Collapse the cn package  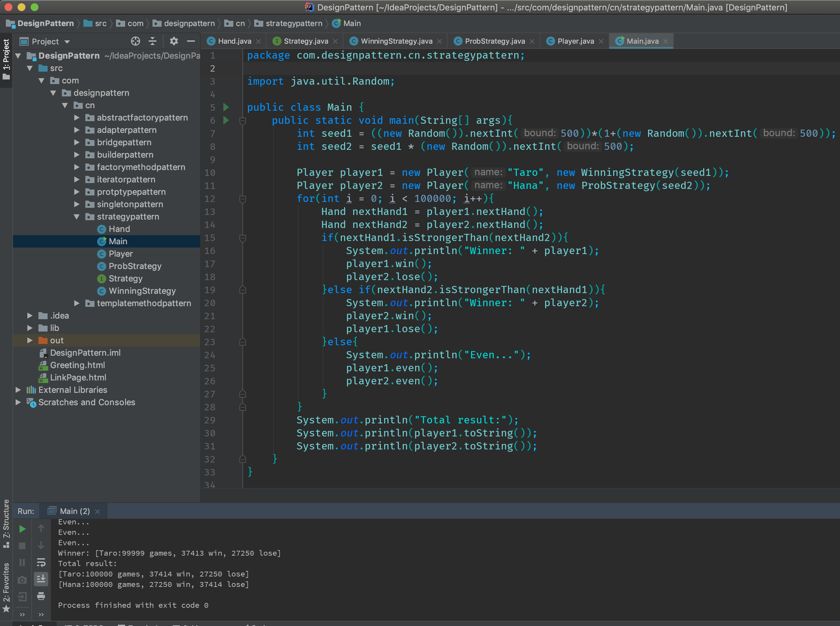(x=65, y=105)
